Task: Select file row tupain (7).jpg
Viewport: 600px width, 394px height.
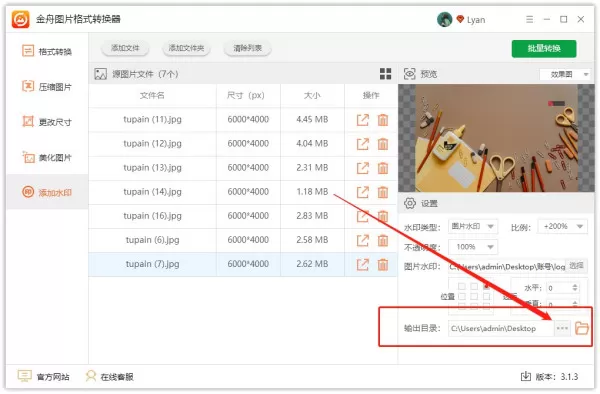Action: (x=243, y=264)
